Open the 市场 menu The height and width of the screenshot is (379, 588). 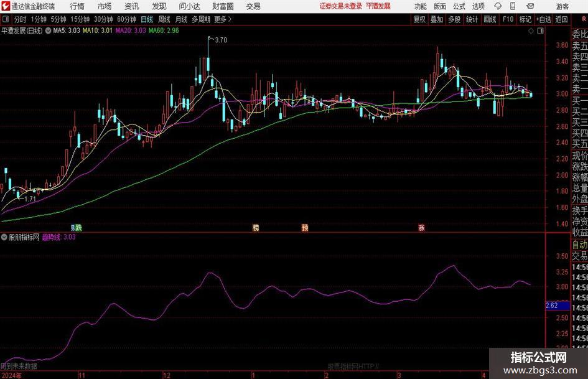point(105,6)
